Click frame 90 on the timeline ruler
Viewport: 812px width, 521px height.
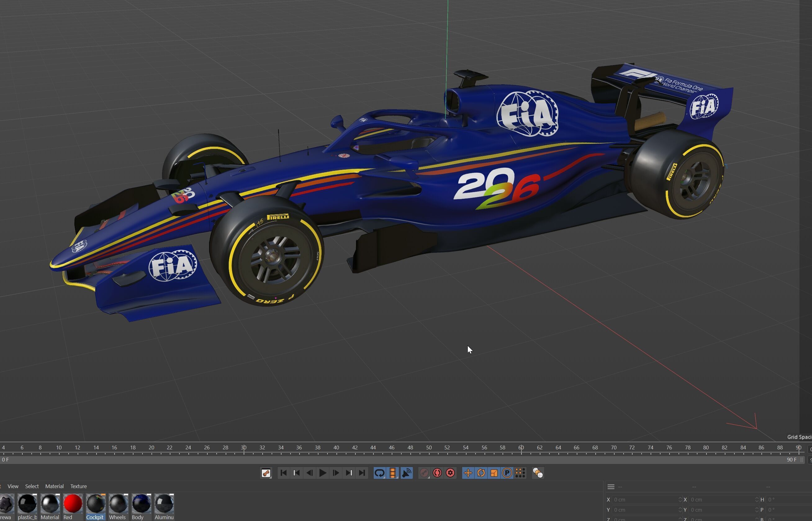point(798,448)
